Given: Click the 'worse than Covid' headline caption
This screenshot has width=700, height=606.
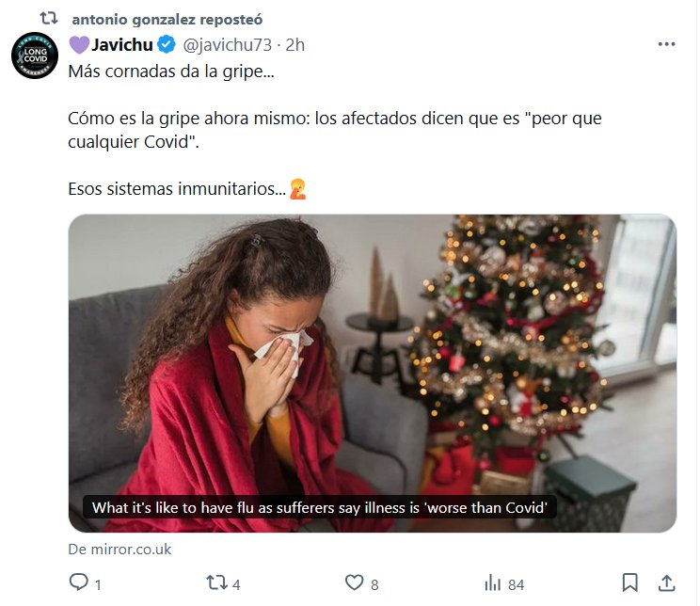Looking at the screenshot, I should coord(320,508).
